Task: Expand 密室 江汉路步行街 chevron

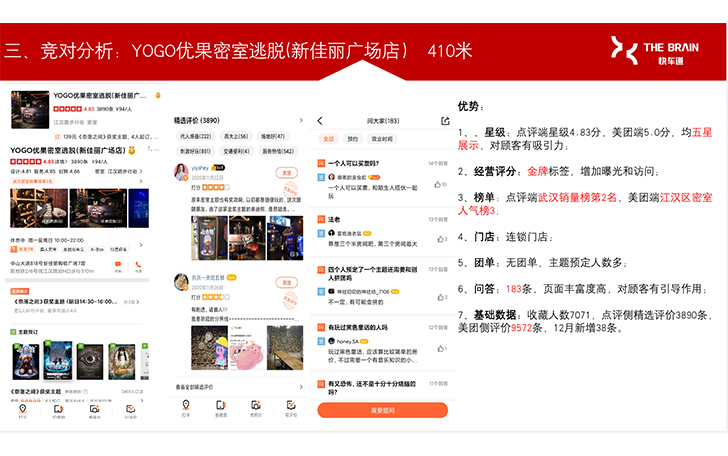Action: (141, 171)
